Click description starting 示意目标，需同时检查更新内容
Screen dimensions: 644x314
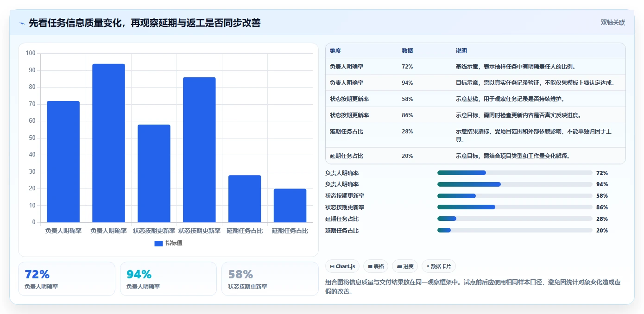(518, 115)
